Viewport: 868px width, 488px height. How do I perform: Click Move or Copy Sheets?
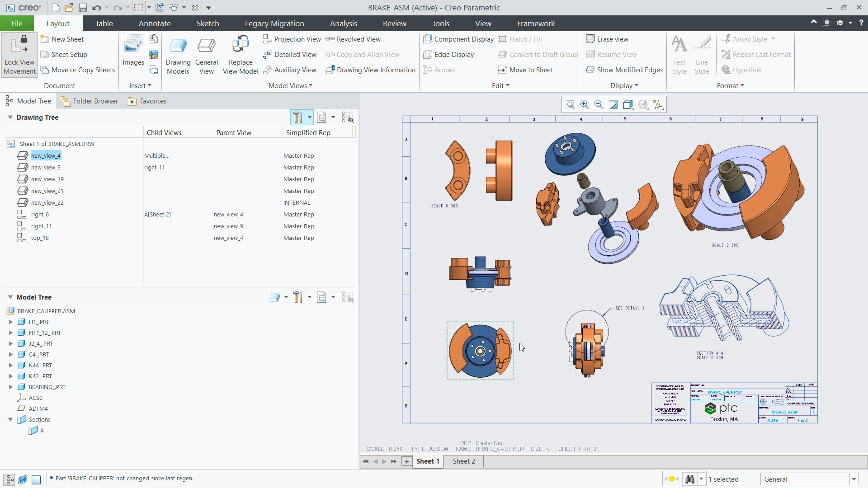78,70
